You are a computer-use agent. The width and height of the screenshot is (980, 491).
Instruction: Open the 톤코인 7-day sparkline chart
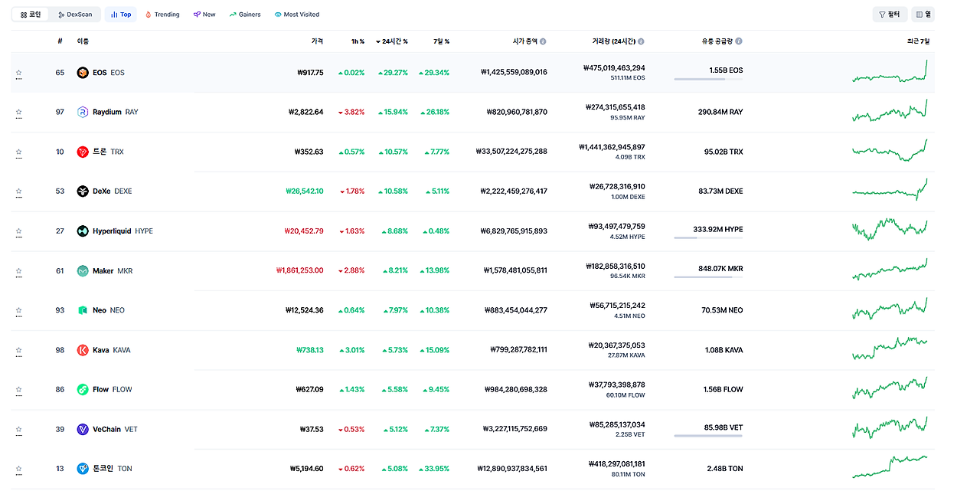pos(890,466)
